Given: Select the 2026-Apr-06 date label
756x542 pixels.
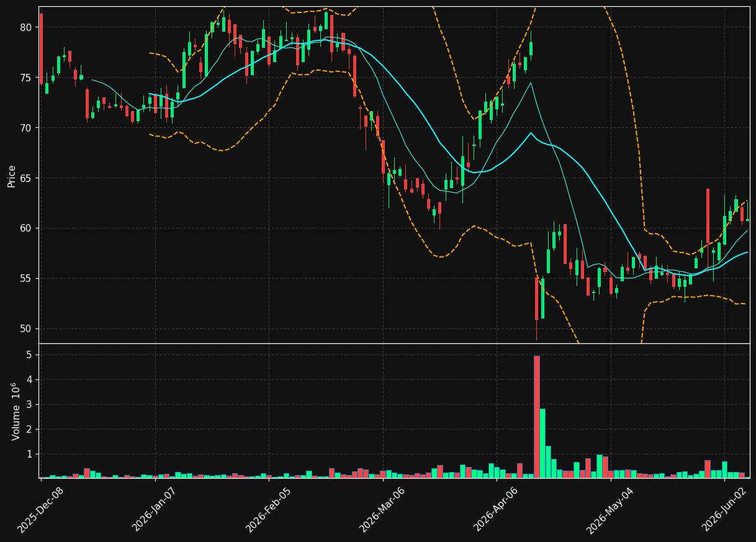Looking at the screenshot, I should pos(497,510).
